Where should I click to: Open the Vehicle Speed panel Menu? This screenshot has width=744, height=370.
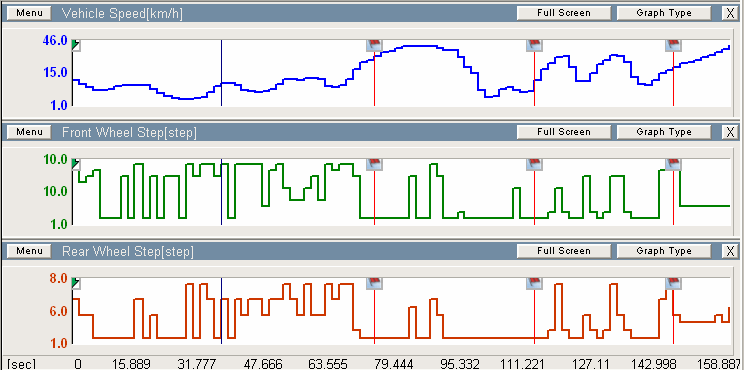tap(29, 13)
